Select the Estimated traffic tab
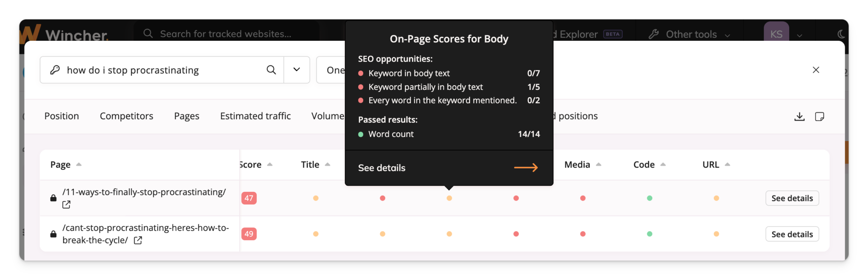The width and height of the screenshot is (868, 280). pyautogui.click(x=255, y=116)
